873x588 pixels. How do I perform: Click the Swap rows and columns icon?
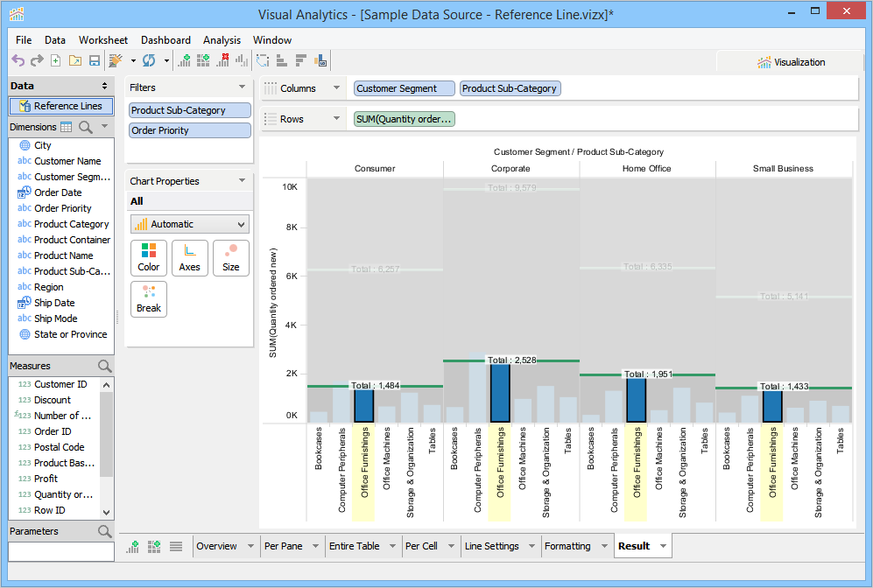(x=262, y=60)
